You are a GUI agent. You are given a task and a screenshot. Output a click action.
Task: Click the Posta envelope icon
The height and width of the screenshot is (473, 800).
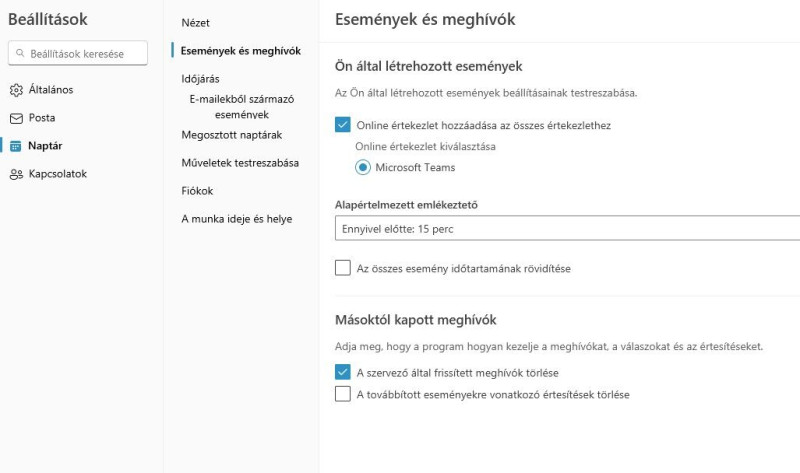click(16, 118)
